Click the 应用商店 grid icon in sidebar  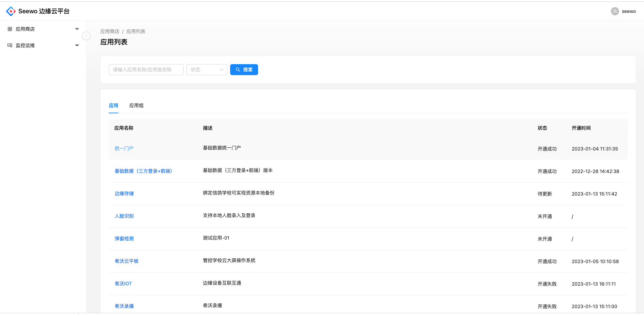(10, 29)
